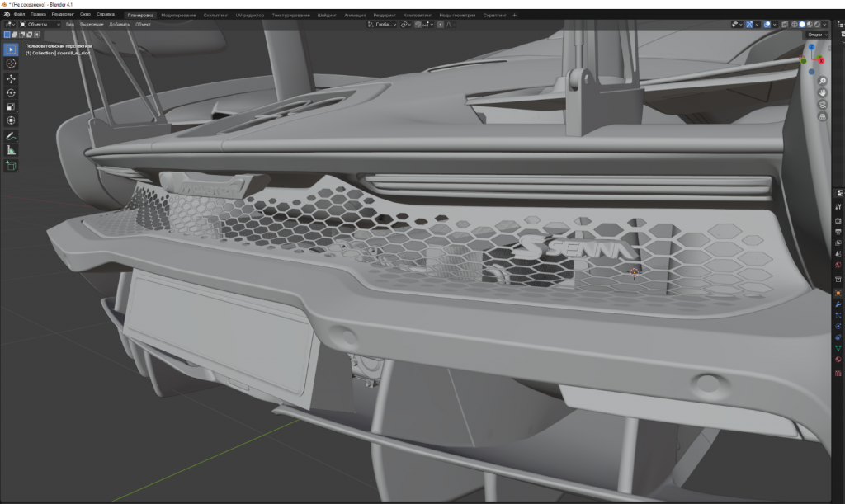Open the Глоба... transform orientation dropdown

click(382, 25)
